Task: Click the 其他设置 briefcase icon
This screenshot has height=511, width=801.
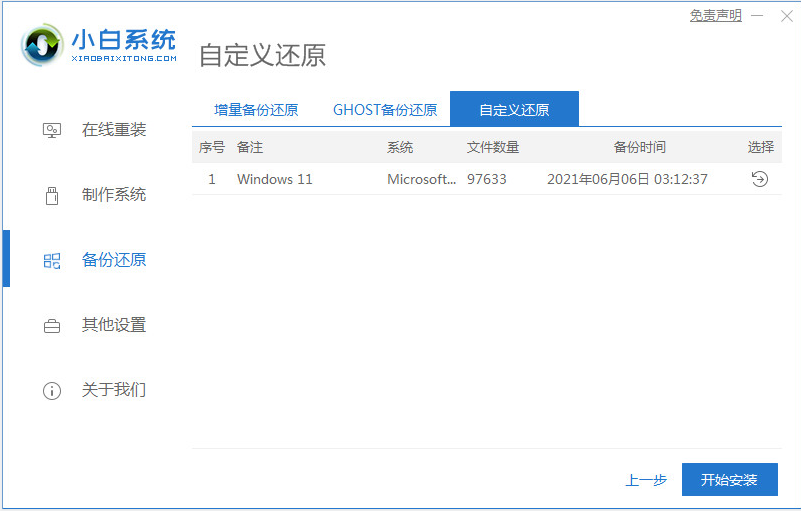Action: tap(52, 326)
